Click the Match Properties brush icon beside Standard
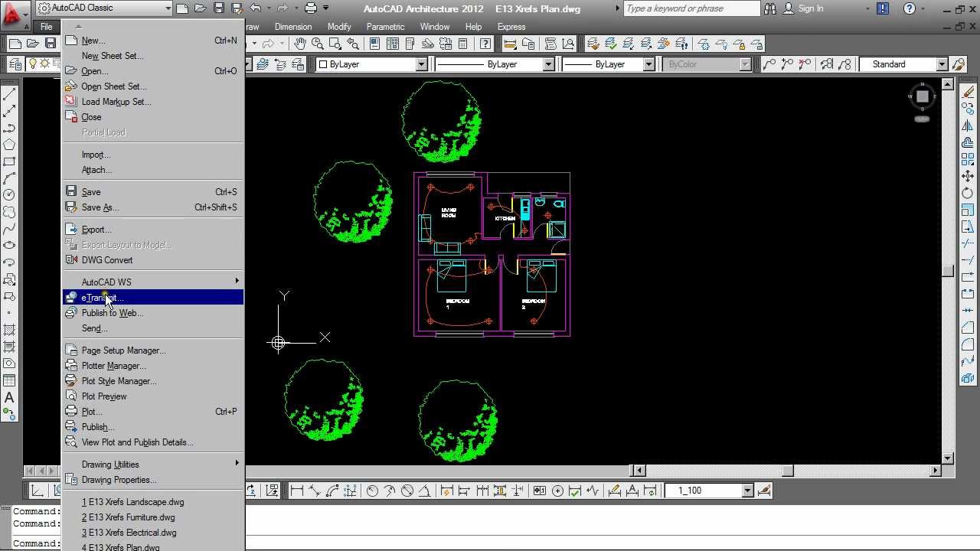The image size is (980, 551). 959,64
